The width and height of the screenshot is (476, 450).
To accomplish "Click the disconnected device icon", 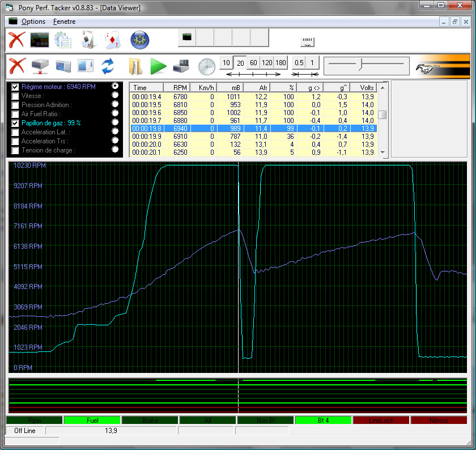I will 40,66.
